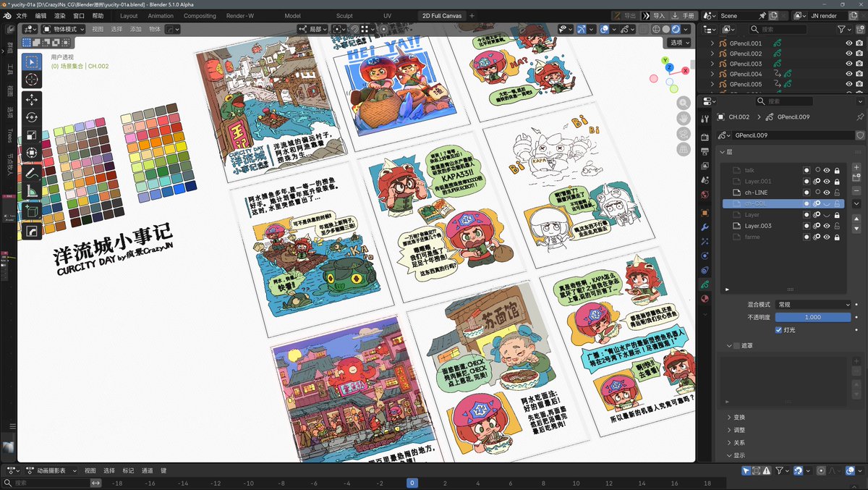
Task: Click the current frame 0 marker
Action: click(412, 482)
